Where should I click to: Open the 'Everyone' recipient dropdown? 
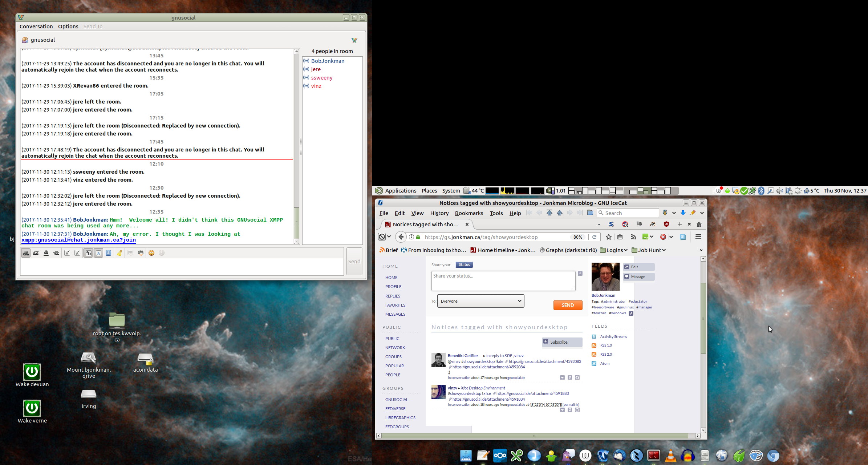coord(480,301)
